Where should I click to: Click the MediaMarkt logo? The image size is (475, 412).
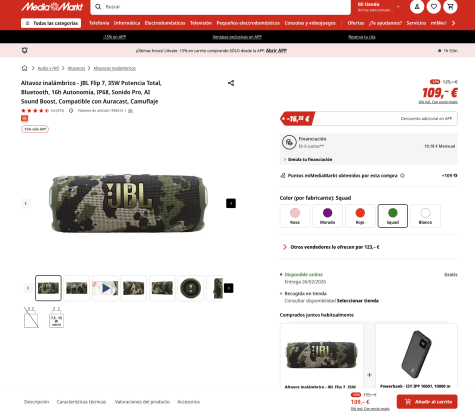[52, 7]
